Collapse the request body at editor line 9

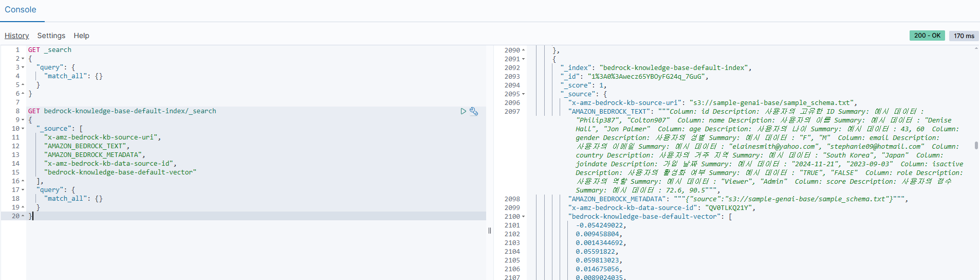tap(23, 120)
